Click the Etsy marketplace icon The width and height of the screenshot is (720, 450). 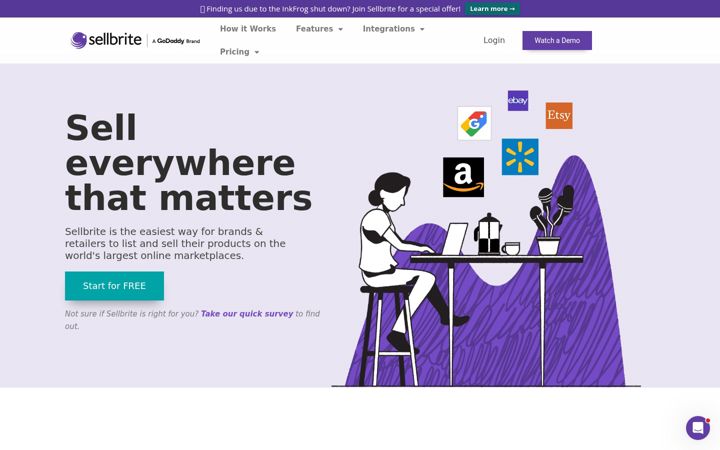(x=559, y=115)
